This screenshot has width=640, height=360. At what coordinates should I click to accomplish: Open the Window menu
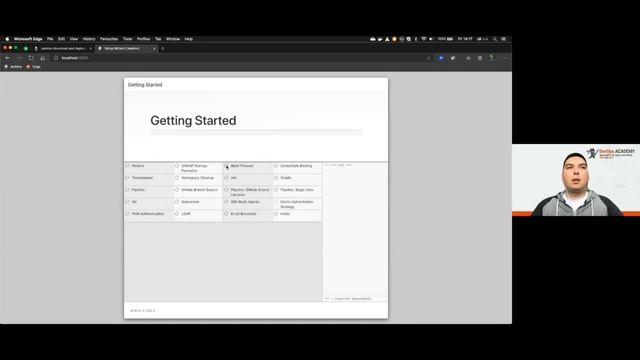pos(173,39)
